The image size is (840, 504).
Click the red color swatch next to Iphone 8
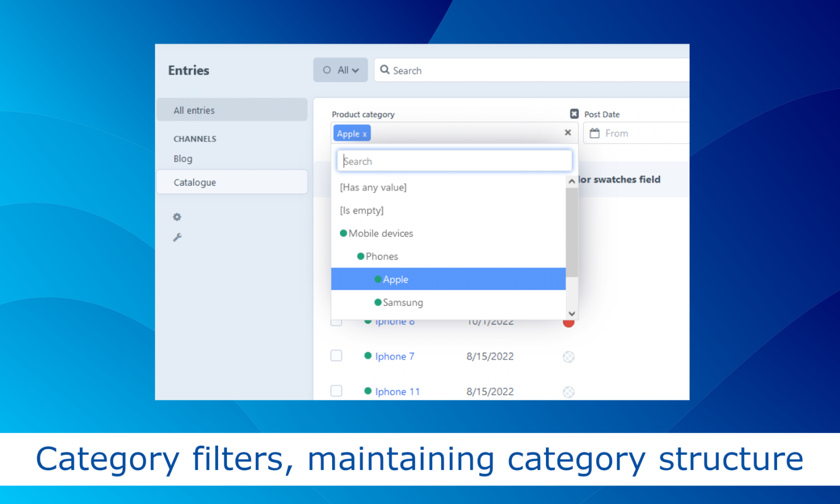[568, 322]
